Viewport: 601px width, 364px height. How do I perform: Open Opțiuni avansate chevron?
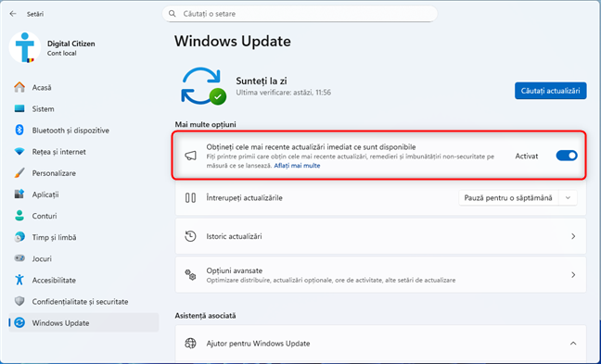pyautogui.click(x=573, y=274)
